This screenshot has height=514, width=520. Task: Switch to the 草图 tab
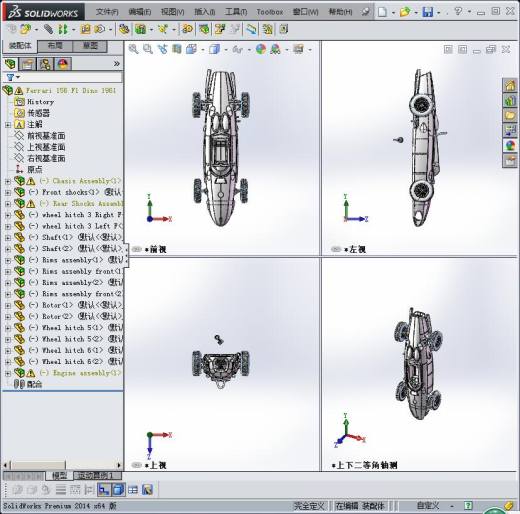(x=90, y=46)
